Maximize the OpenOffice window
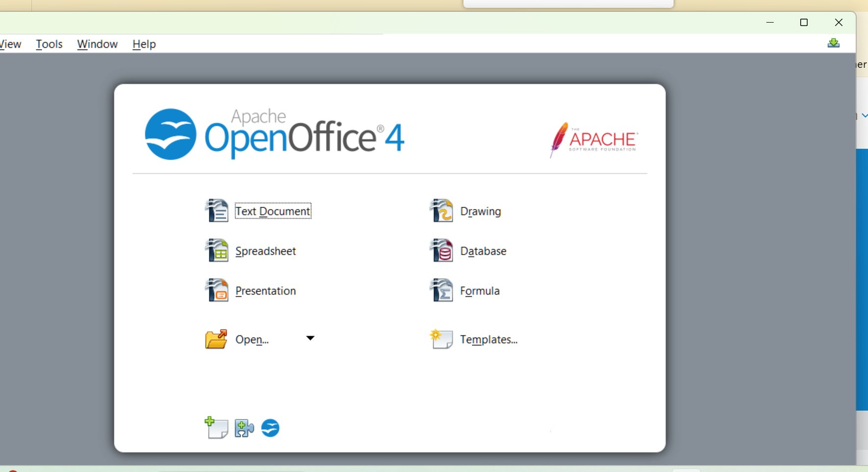 click(804, 22)
